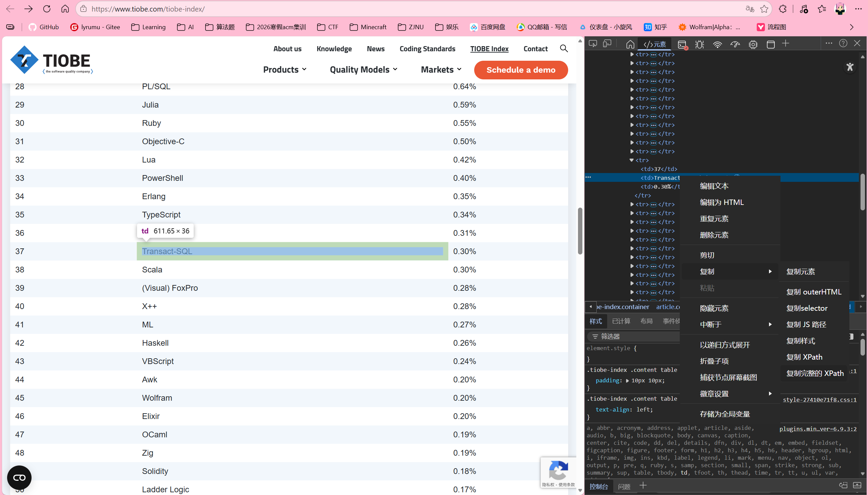Click the translate page icon in address bar
Image resolution: width=868 pixels, height=495 pixels.
(750, 9)
